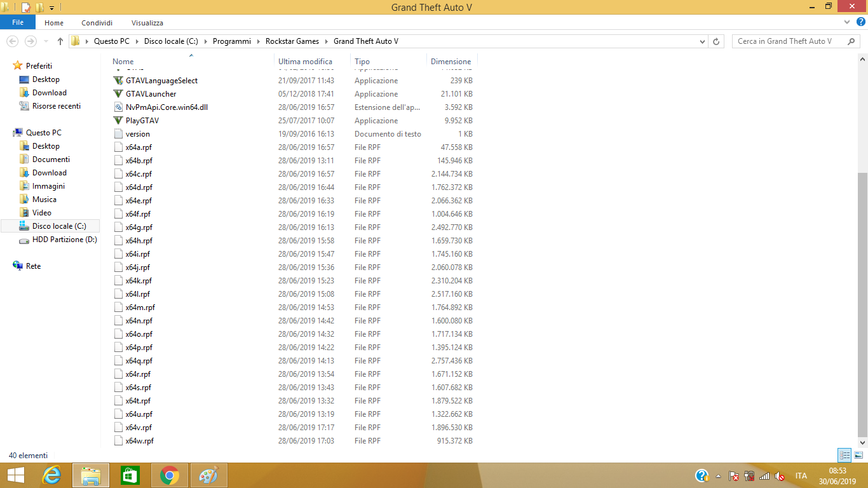Click the x64a.rpf file icon

(x=118, y=147)
